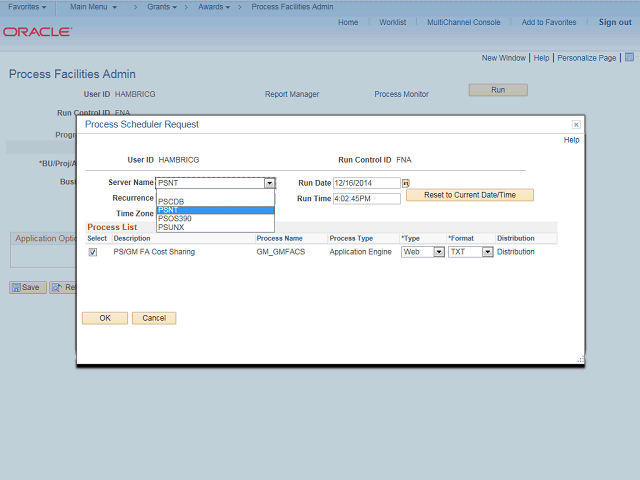Choose PSUNX from the server list
The image size is (640, 480).
[216, 227]
